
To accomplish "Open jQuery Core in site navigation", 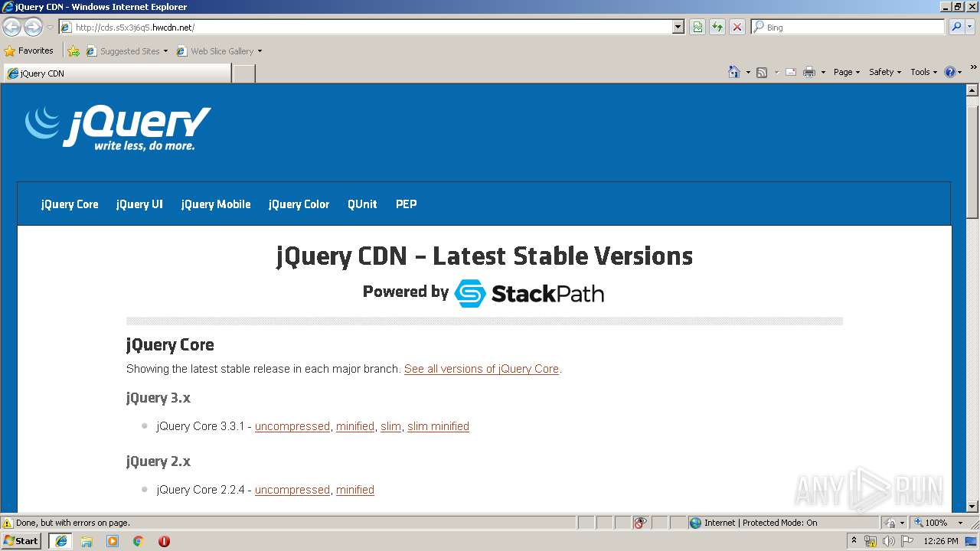I will pos(70,204).
